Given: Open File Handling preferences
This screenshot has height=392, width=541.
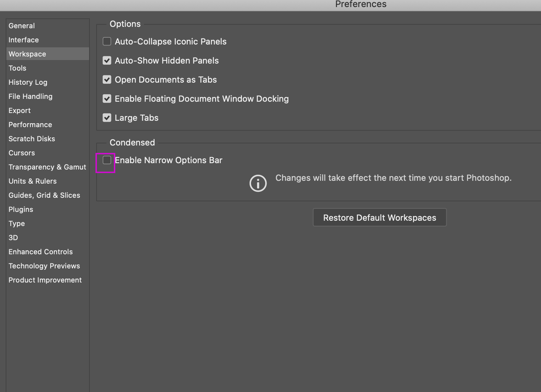Looking at the screenshot, I should [30, 96].
